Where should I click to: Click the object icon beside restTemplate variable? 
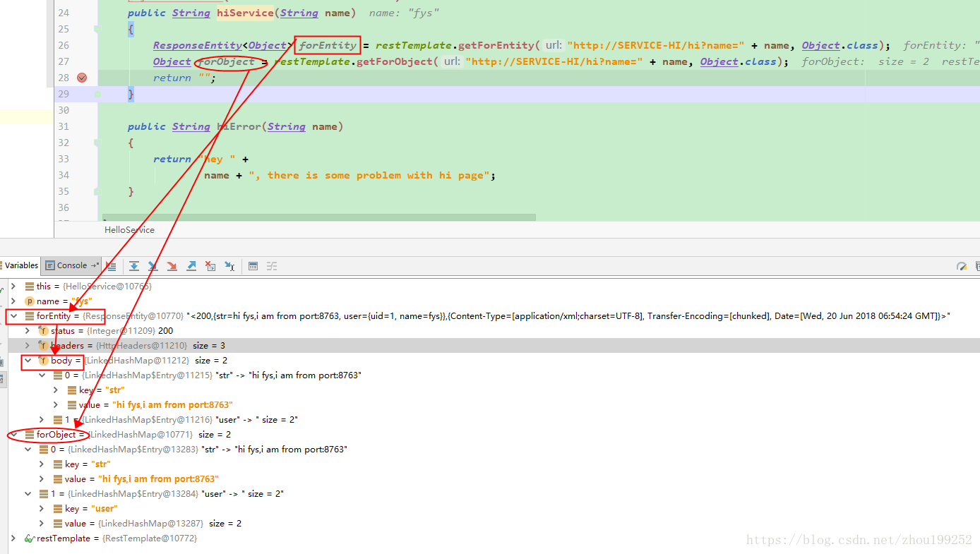click(x=30, y=538)
